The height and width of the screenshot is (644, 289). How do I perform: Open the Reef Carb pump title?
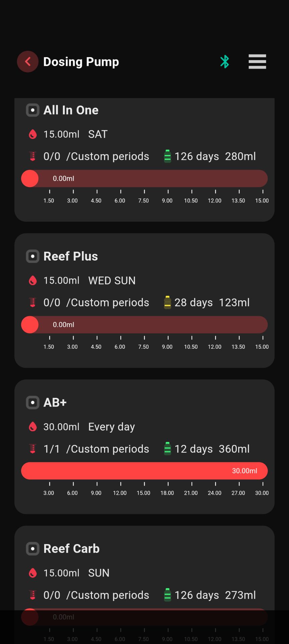coord(72,549)
